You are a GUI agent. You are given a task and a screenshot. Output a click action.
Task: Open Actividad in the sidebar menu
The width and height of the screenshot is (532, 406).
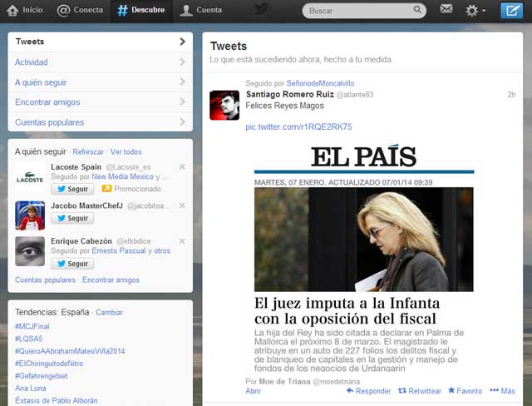(x=100, y=62)
